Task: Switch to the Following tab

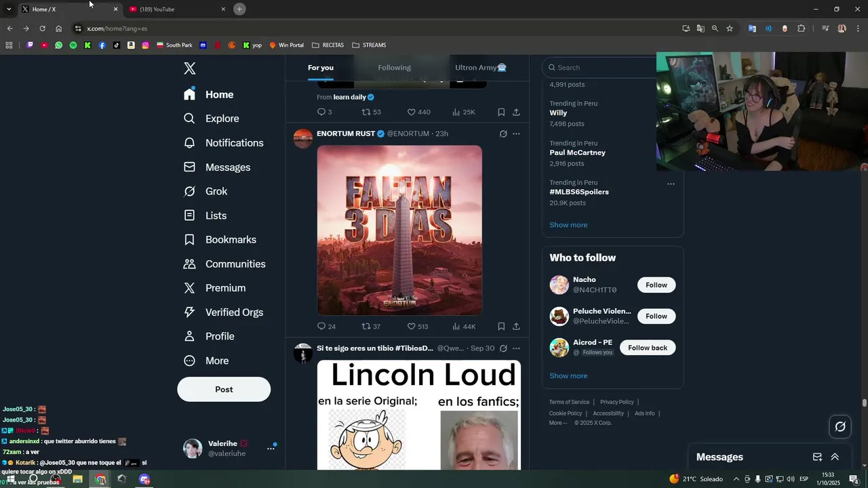Action: click(395, 68)
